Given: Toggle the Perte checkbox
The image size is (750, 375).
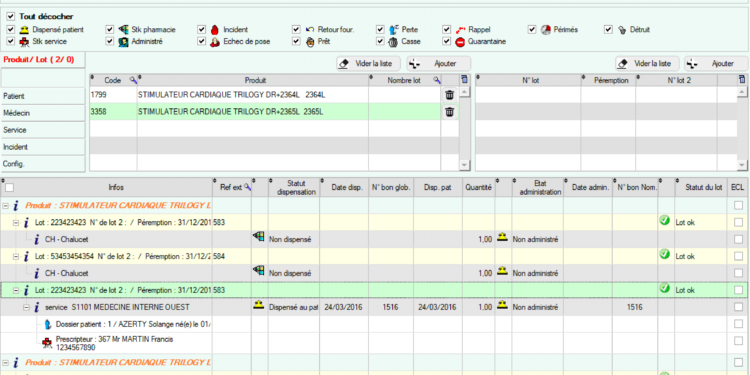Looking at the screenshot, I should 380,30.
